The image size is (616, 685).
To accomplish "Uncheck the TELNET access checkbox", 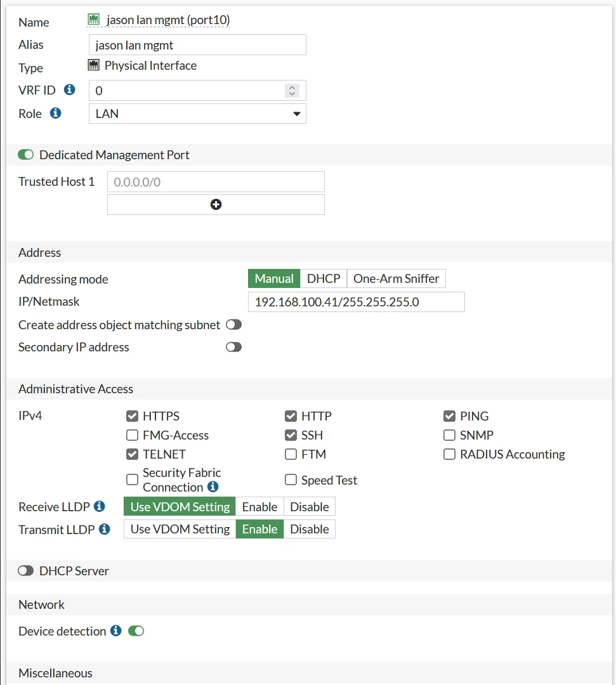I will [132, 454].
